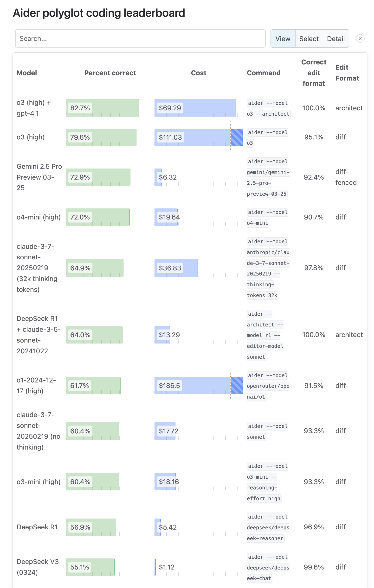This screenshot has height=588, width=374.
Task: Click the 55.1% bar for DeepSeek V3
Action: click(x=90, y=567)
